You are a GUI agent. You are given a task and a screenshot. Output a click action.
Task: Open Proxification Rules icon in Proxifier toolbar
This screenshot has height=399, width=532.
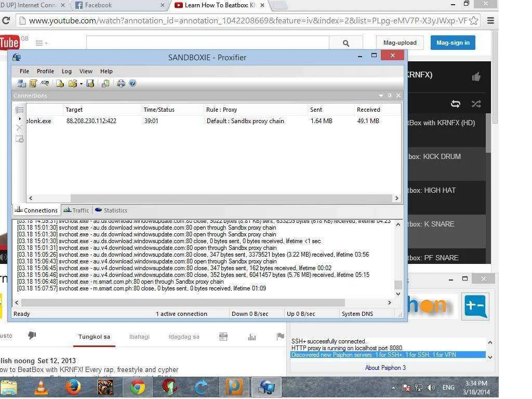pyautogui.click(x=33, y=84)
